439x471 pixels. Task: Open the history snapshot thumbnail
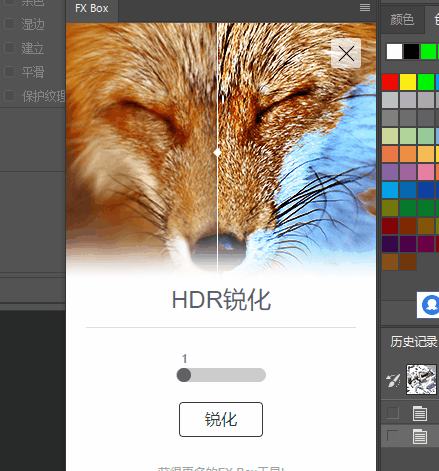421,379
